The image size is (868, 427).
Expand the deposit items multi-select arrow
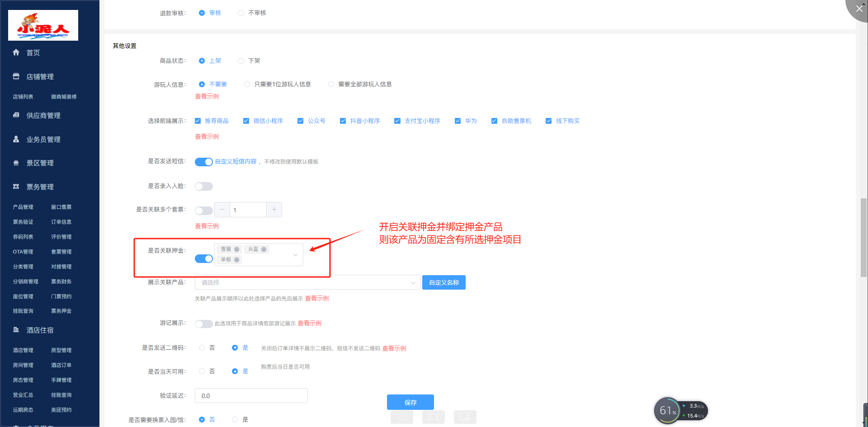tap(295, 255)
